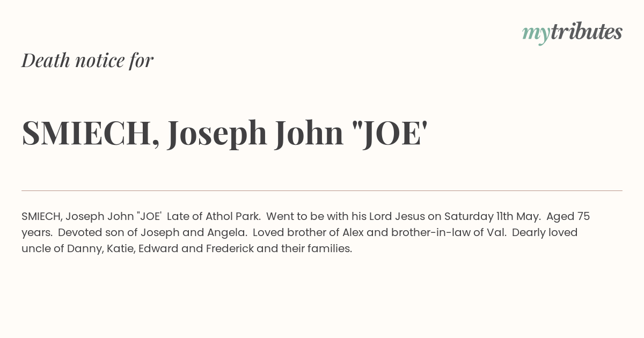The height and width of the screenshot is (338, 644).
Task: Click "SMIECH" at the start of the notice paragraph
Action: (x=42, y=217)
